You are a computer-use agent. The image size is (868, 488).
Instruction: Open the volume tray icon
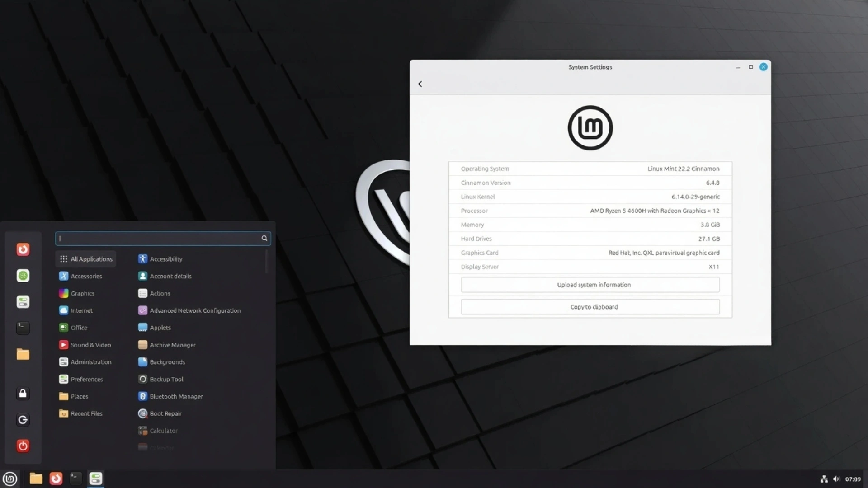836,479
